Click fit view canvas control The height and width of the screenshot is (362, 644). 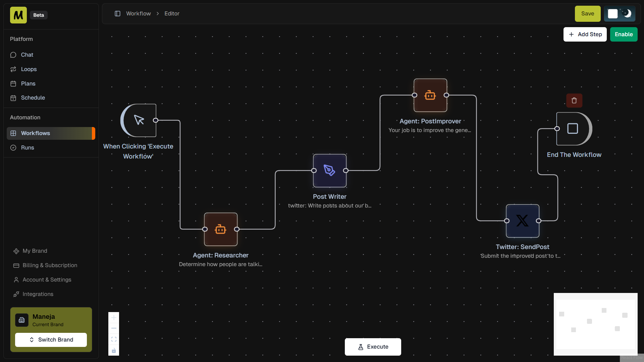pos(114,339)
